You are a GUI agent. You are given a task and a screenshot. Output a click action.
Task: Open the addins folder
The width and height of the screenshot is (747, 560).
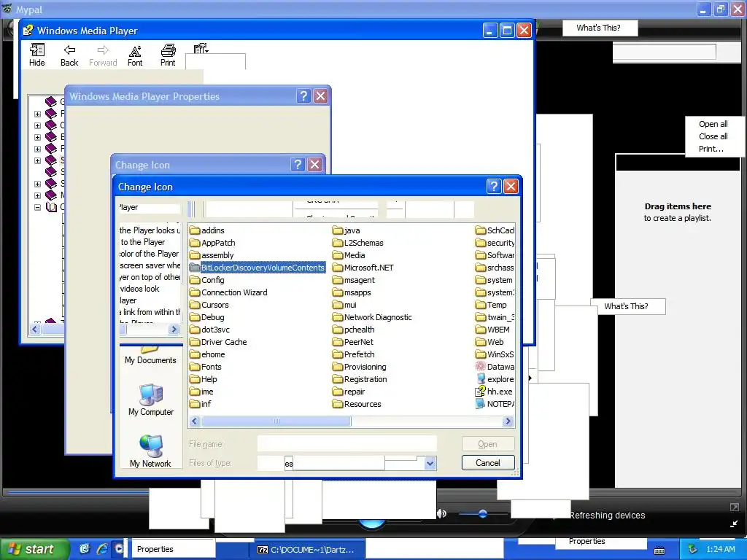pyautogui.click(x=206, y=230)
